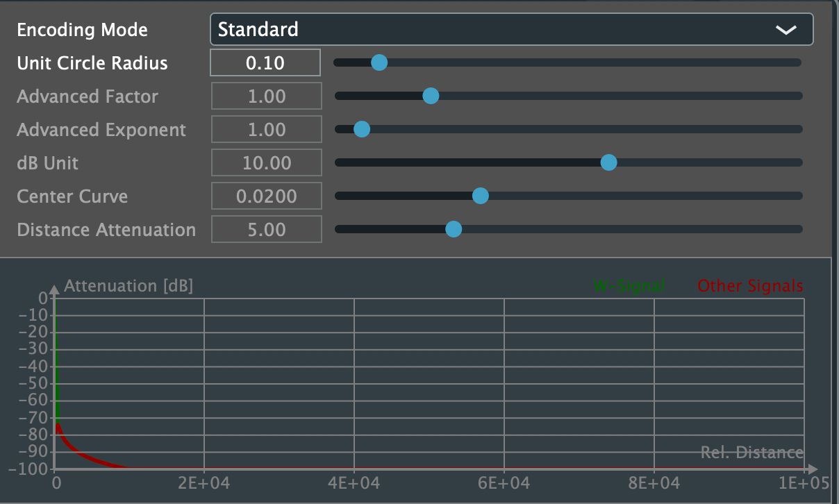This screenshot has height=504, width=839.
Task: Open the Encoding Mode dropdown chevron
Action: pyautogui.click(x=786, y=30)
